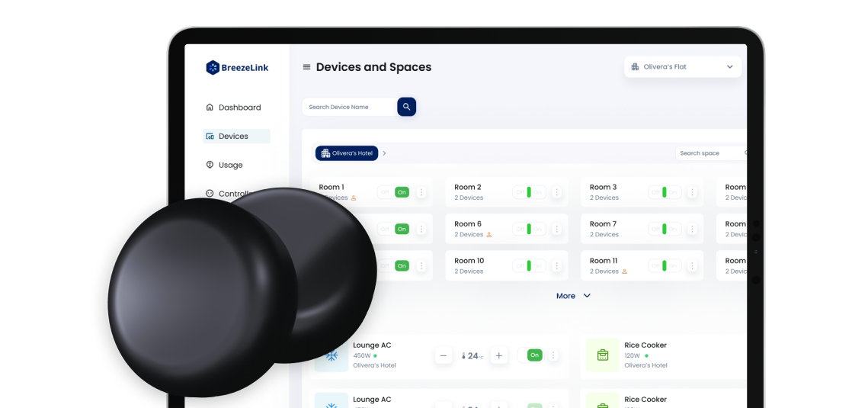Screen dimensions: 868x408
Task: Click the More link below the rooms
Action: [565, 296]
